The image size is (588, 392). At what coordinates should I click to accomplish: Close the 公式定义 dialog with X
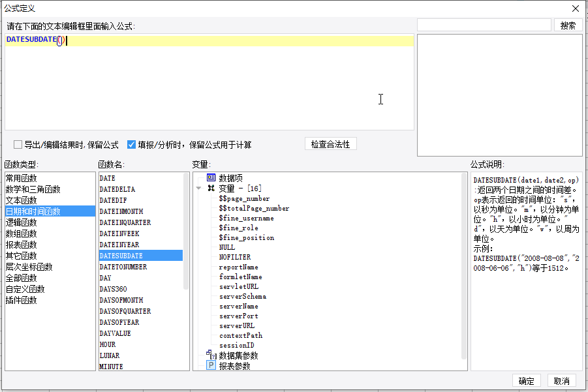point(576,8)
